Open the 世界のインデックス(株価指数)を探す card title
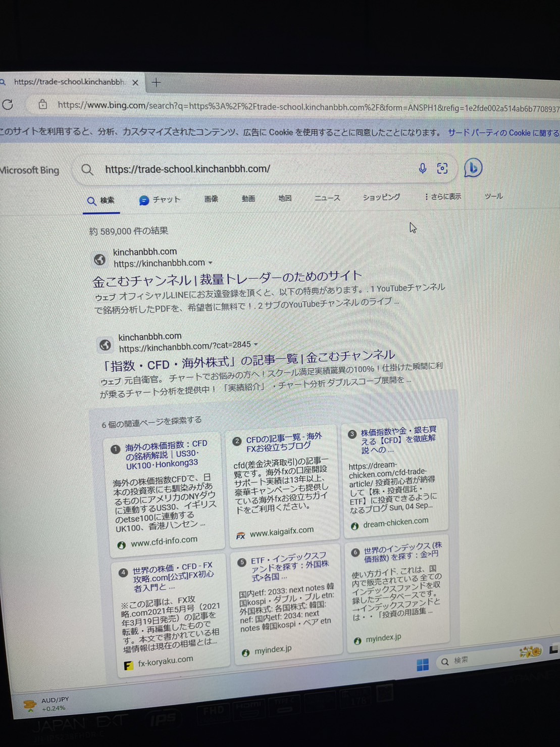This screenshot has width=560, height=747. pos(402,552)
